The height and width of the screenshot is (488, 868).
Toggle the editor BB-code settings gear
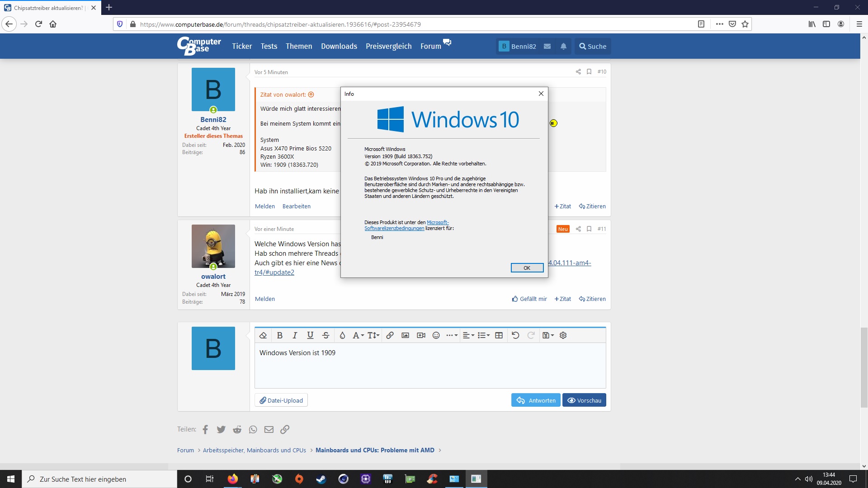tap(563, 335)
